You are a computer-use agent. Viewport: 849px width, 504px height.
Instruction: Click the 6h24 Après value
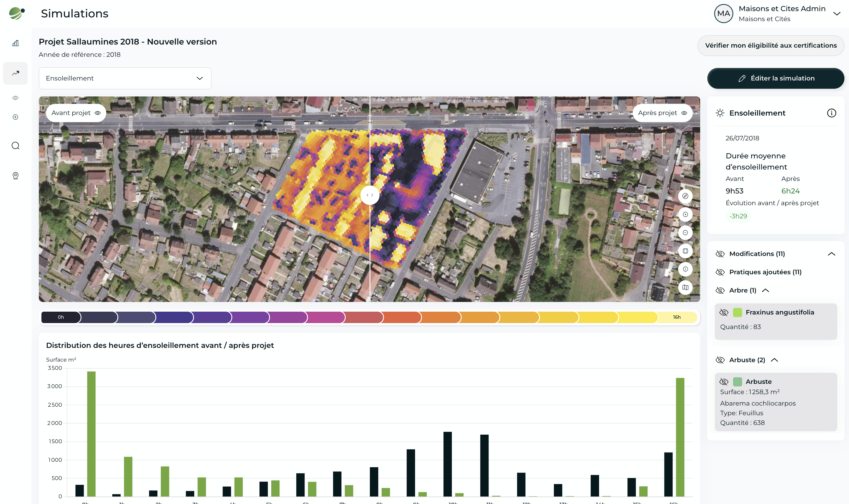tap(790, 191)
